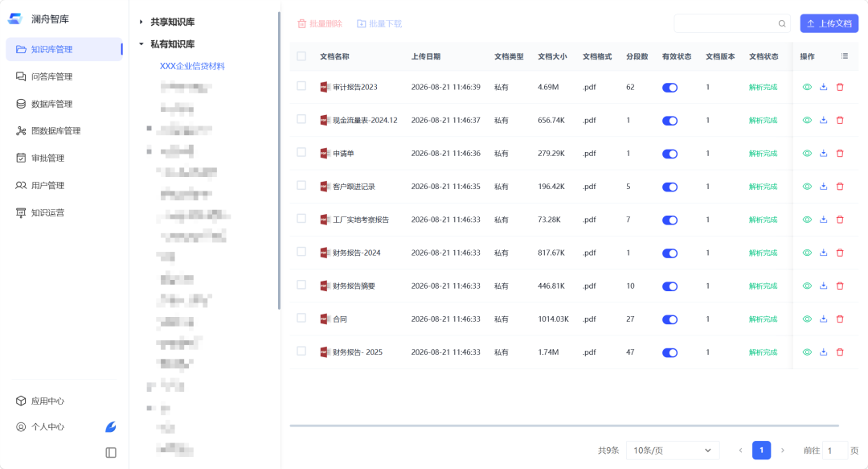Click the search magnifier icon
Screen dimensions: 868x469
pos(782,24)
